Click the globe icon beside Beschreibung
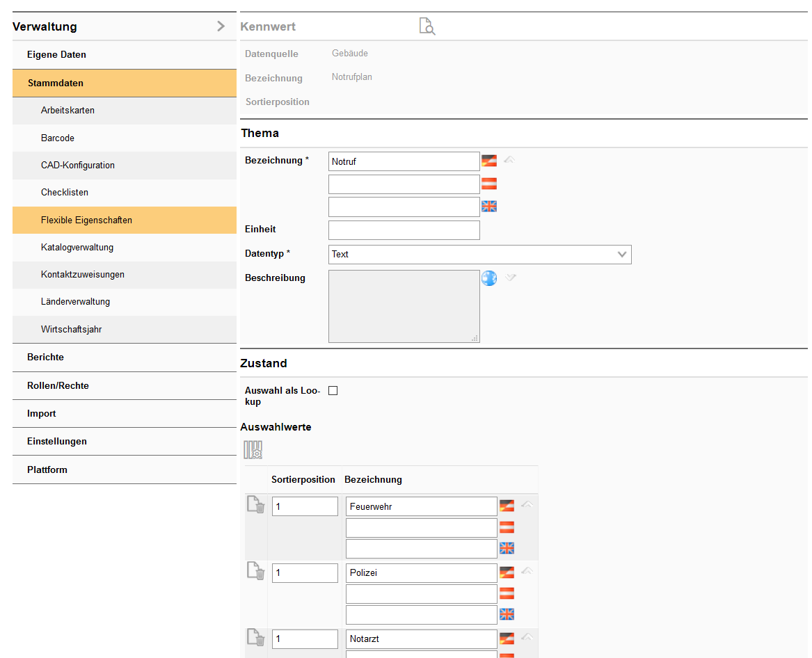 (x=489, y=278)
